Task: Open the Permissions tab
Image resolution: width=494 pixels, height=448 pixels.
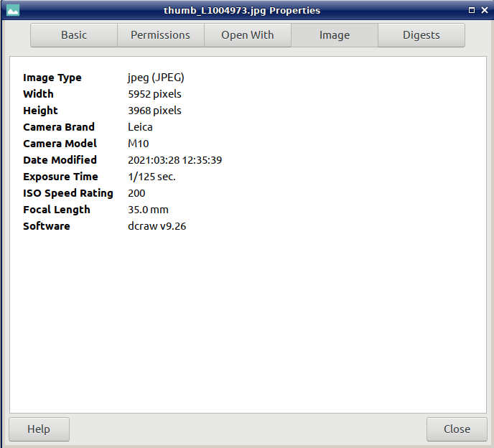Action: tap(160, 35)
